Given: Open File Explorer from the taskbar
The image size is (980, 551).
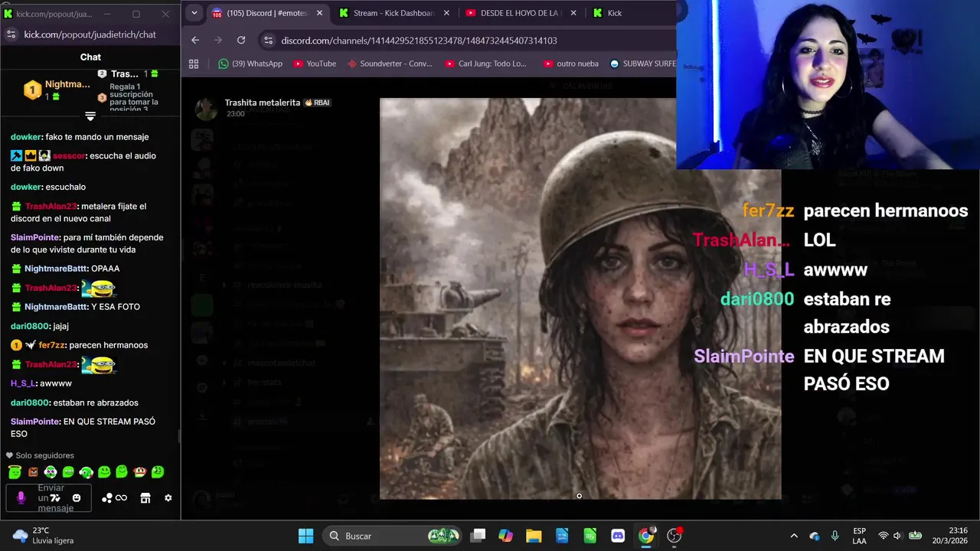Looking at the screenshot, I should [534, 536].
